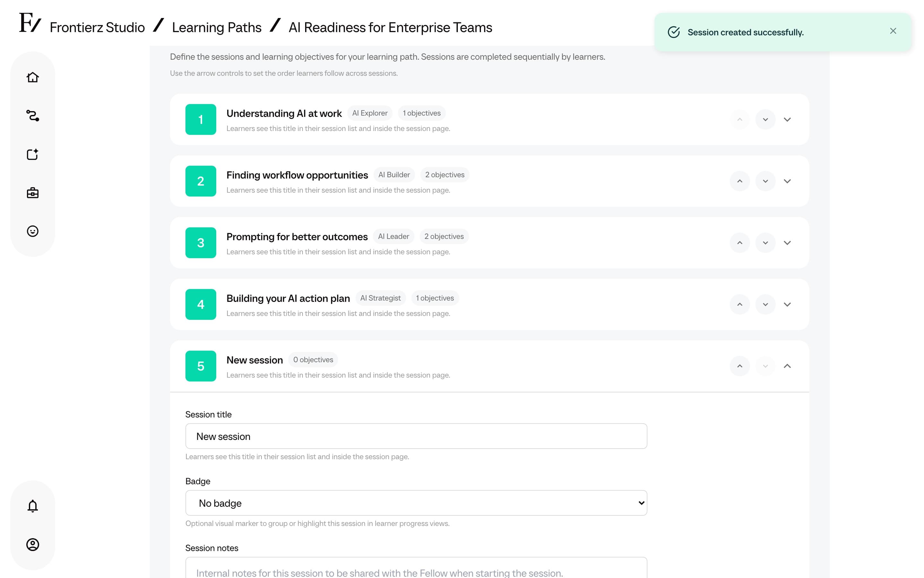
Task: Expand Building your AI action plan session
Action: (x=787, y=304)
